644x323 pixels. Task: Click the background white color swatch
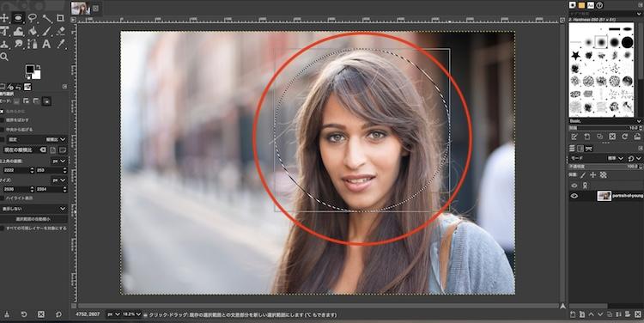37,76
